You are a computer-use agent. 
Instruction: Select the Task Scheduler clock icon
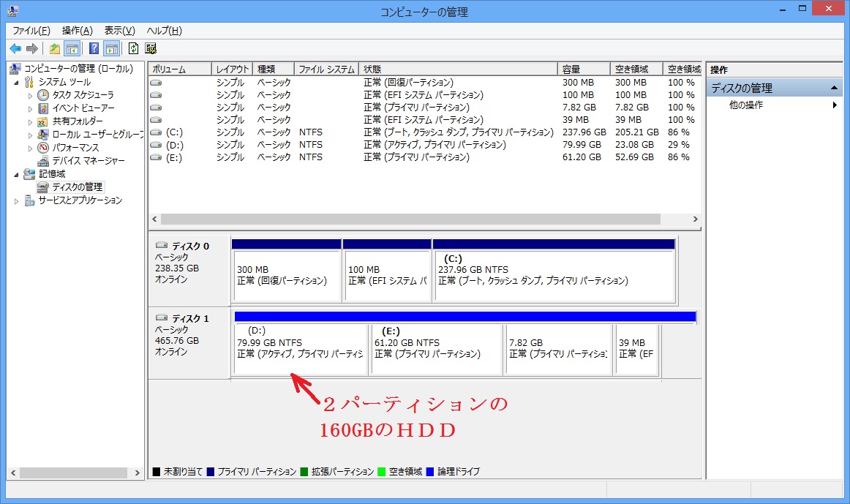tap(43, 95)
